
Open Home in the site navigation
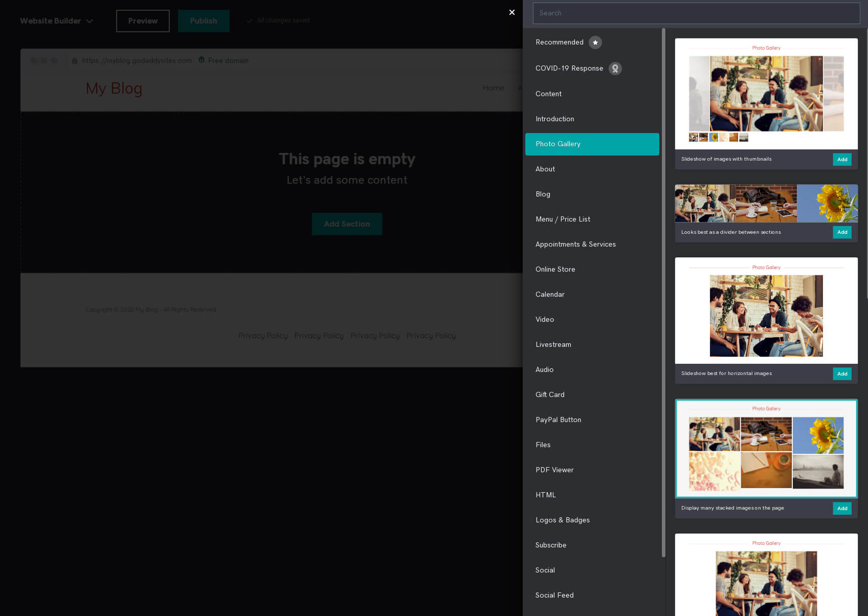[x=493, y=88]
